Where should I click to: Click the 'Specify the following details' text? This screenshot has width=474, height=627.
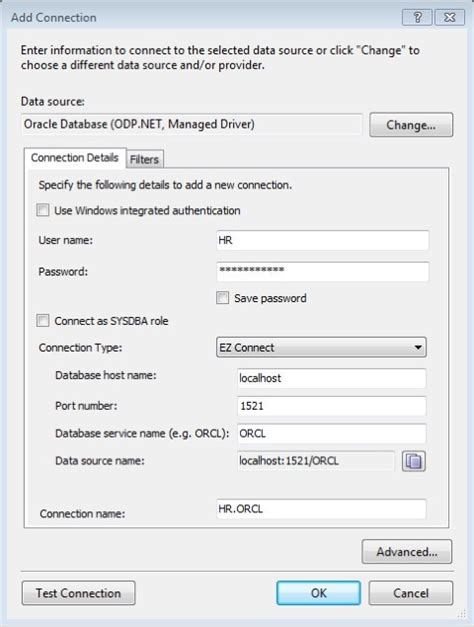(165, 185)
